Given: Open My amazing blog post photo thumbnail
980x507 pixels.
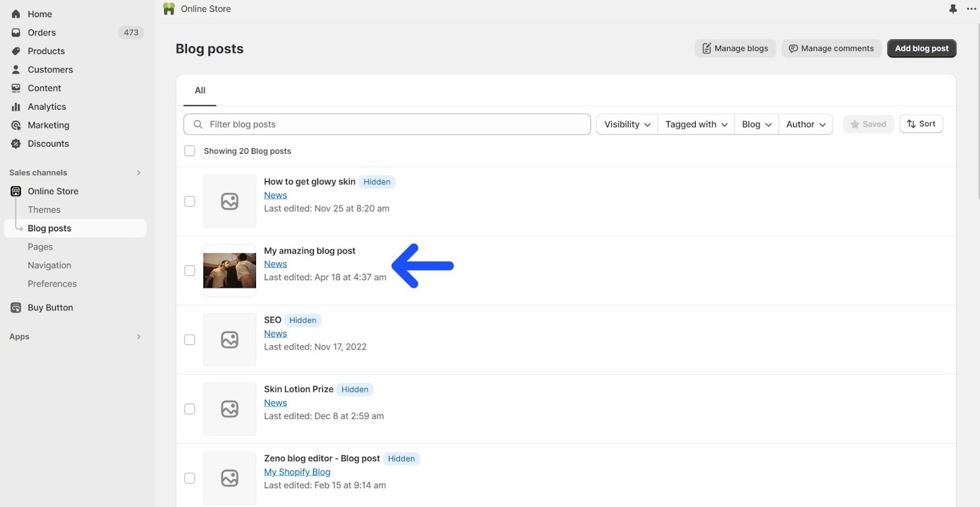Looking at the screenshot, I should click(230, 270).
